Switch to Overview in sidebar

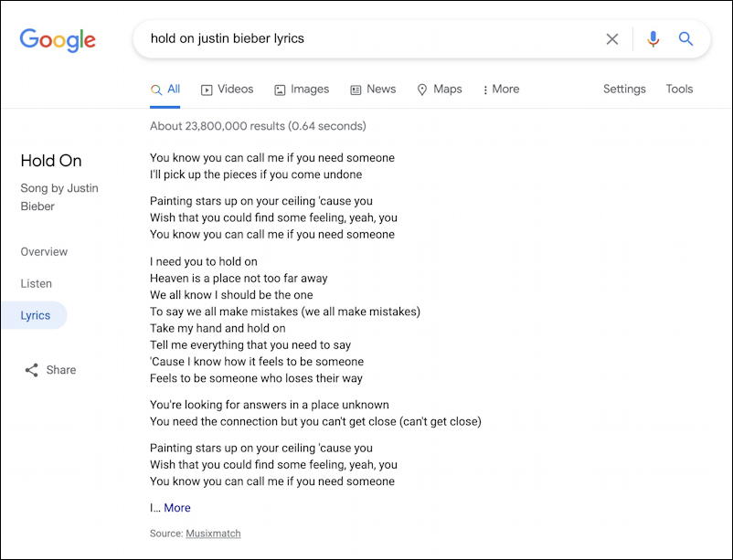pyautogui.click(x=44, y=251)
